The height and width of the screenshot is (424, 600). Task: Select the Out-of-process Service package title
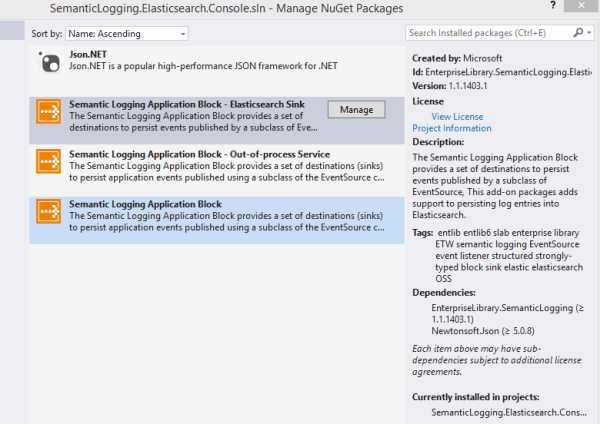[x=199, y=155]
